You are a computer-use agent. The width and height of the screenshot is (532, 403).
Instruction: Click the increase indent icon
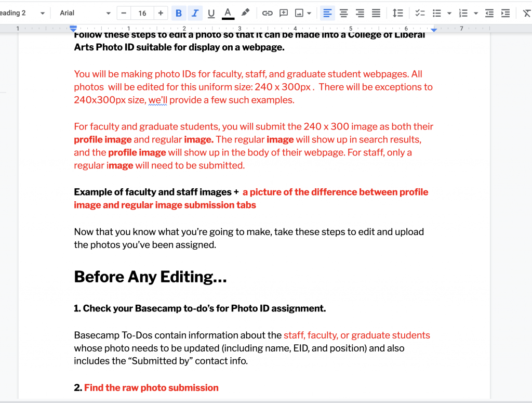[506, 13]
